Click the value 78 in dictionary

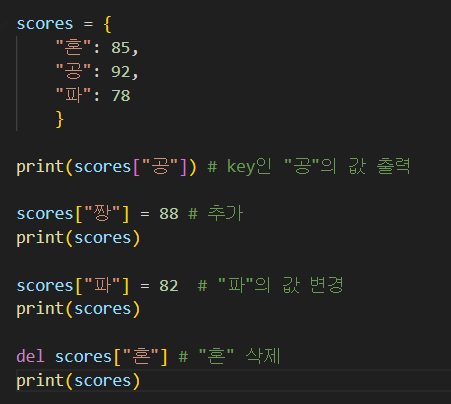[121, 96]
